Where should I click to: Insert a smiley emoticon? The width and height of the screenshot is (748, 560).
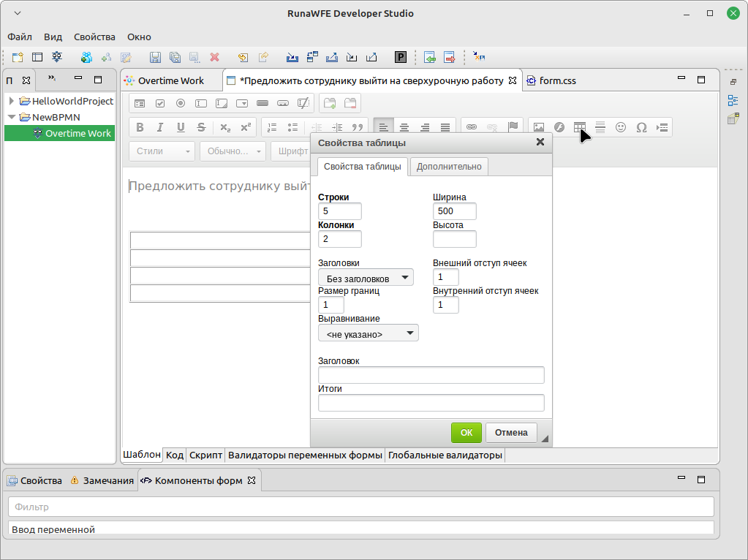click(x=621, y=127)
